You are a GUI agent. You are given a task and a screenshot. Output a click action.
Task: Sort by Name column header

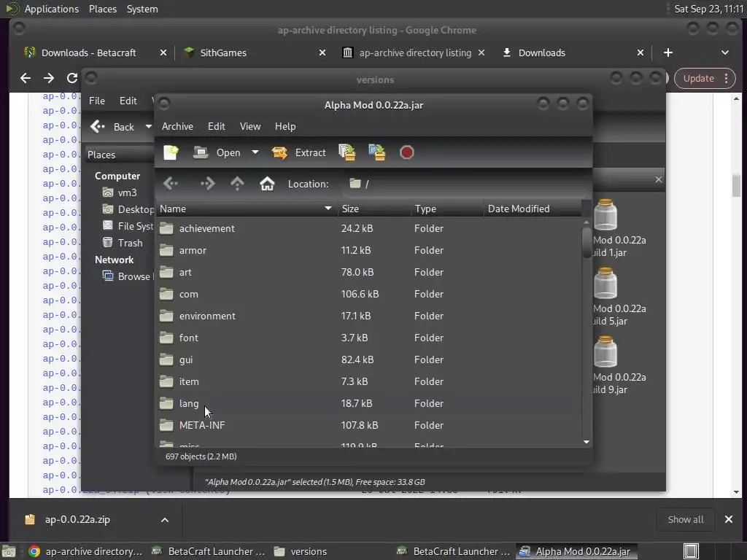pyautogui.click(x=247, y=209)
